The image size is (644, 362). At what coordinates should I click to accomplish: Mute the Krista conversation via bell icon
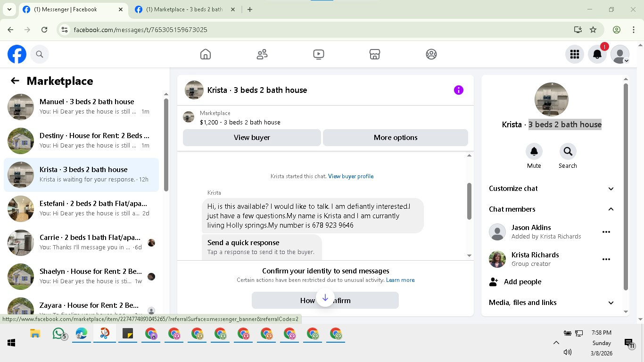(x=534, y=151)
